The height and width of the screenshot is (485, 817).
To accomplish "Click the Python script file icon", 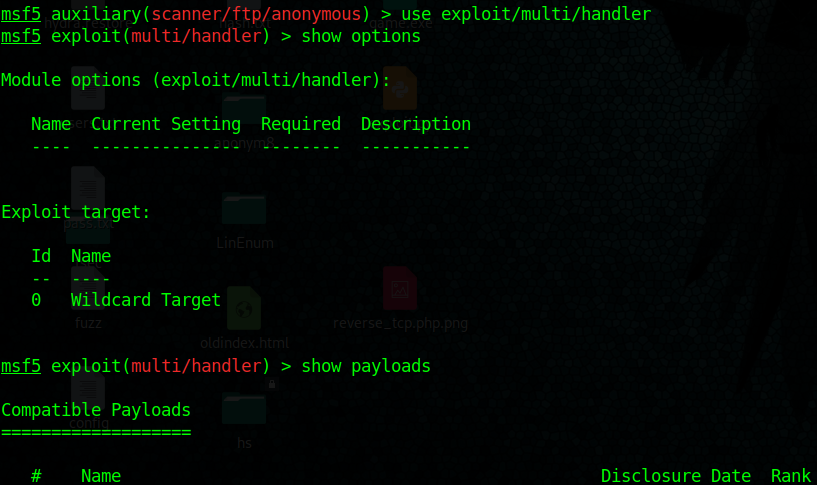I will 400,88.
